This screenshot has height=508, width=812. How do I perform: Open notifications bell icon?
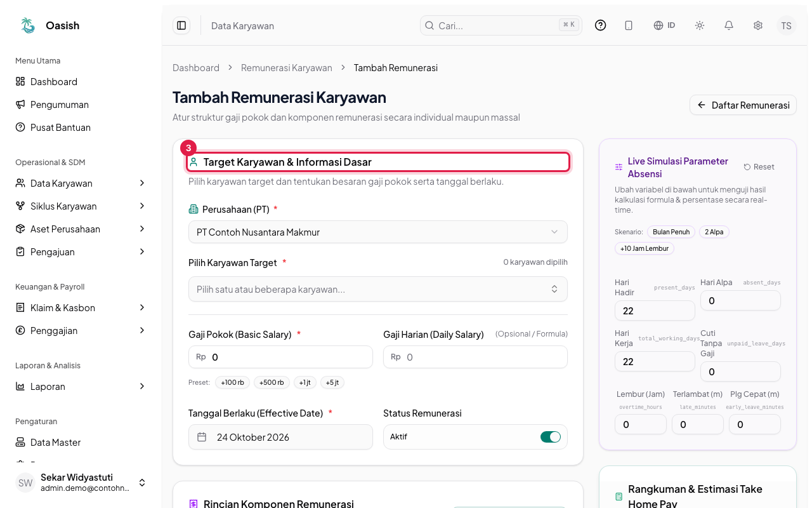[x=729, y=25]
